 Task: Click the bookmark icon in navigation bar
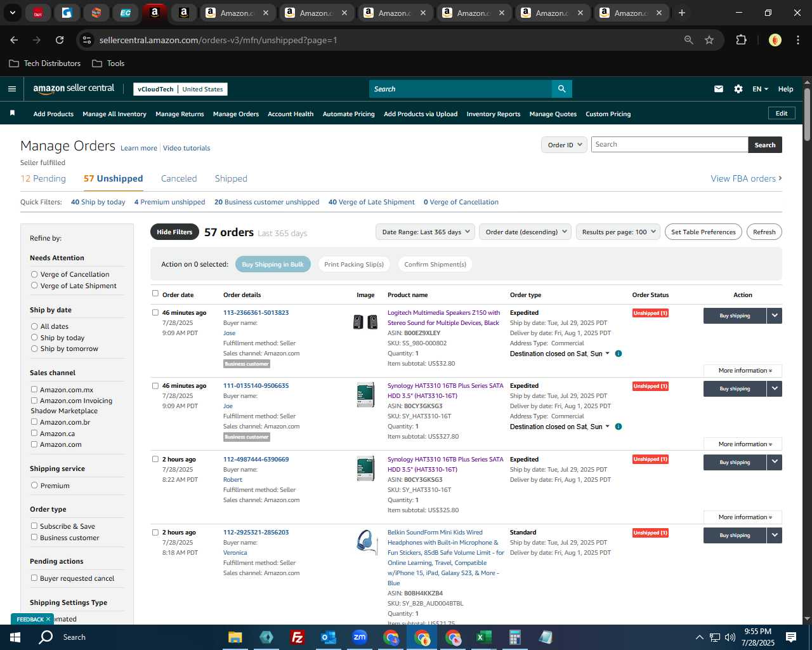click(x=12, y=114)
